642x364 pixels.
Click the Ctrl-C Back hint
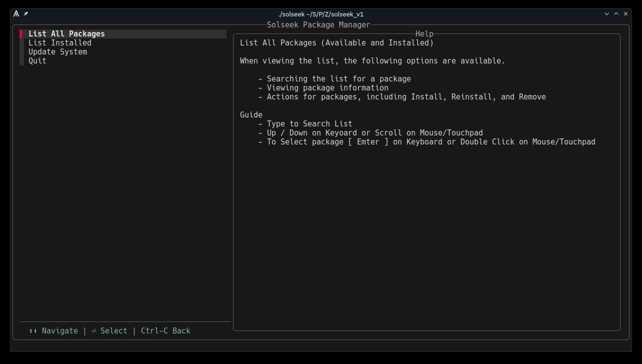[x=165, y=331]
